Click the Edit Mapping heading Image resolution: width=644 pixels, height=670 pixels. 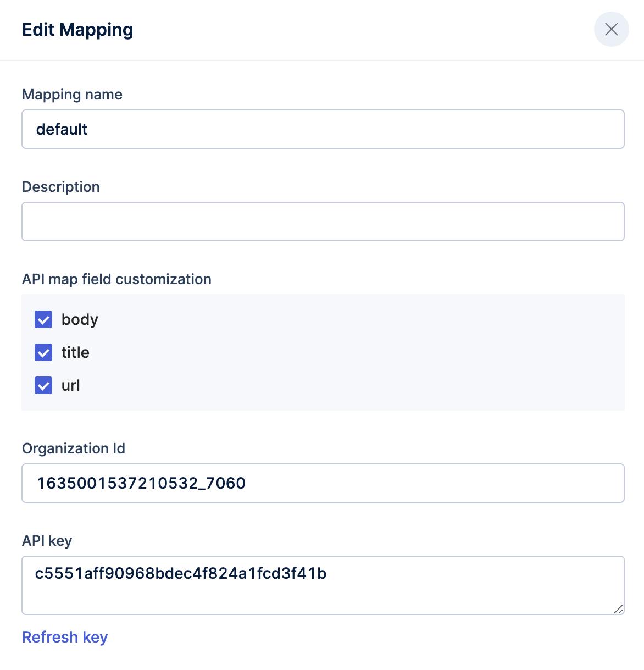point(77,30)
